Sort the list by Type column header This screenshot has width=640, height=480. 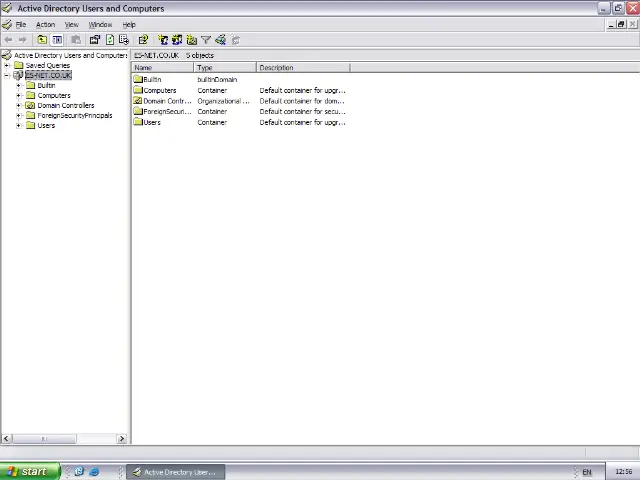click(x=225, y=68)
